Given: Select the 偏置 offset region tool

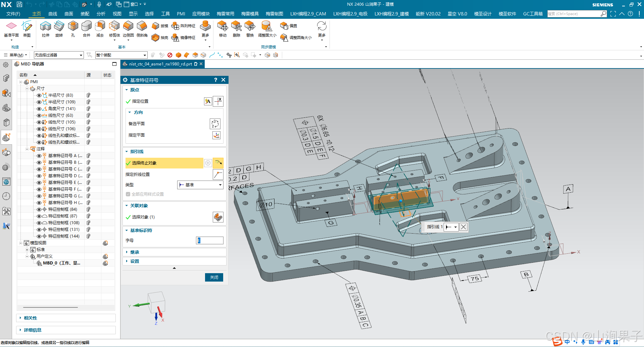Looking at the screenshot, I should pos(289,26).
